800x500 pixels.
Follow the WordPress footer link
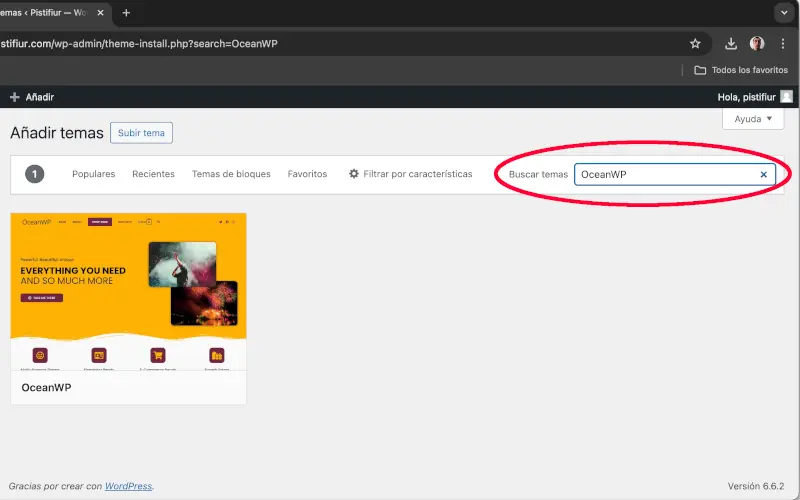(128, 486)
